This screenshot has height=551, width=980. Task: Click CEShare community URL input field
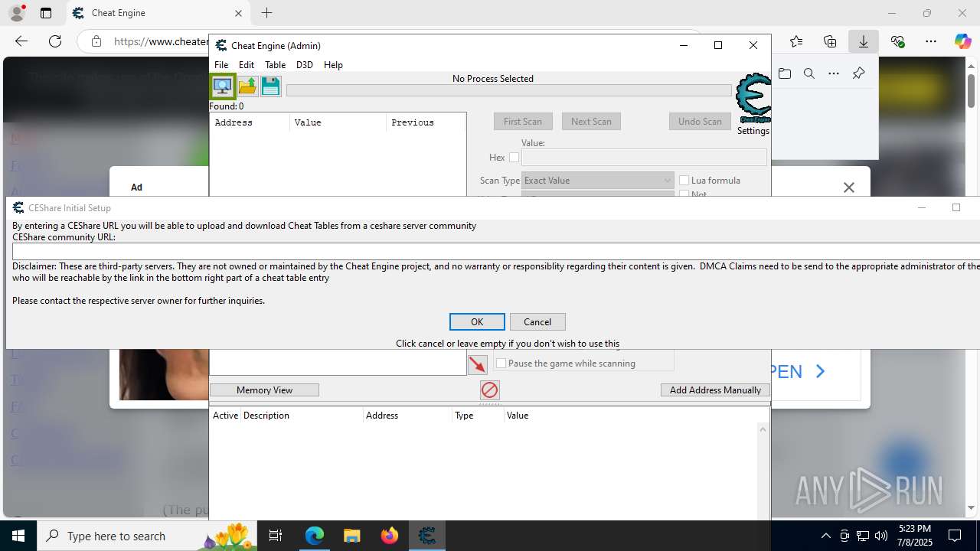tap(496, 252)
